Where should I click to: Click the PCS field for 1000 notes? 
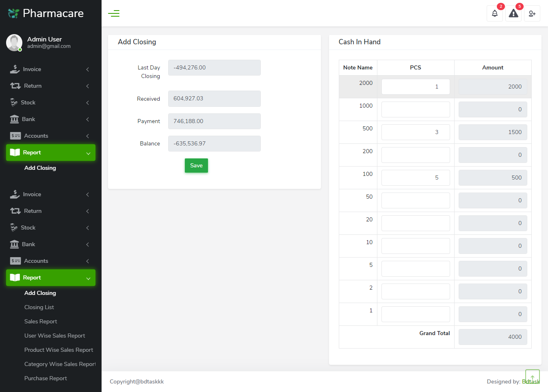(415, 110)
